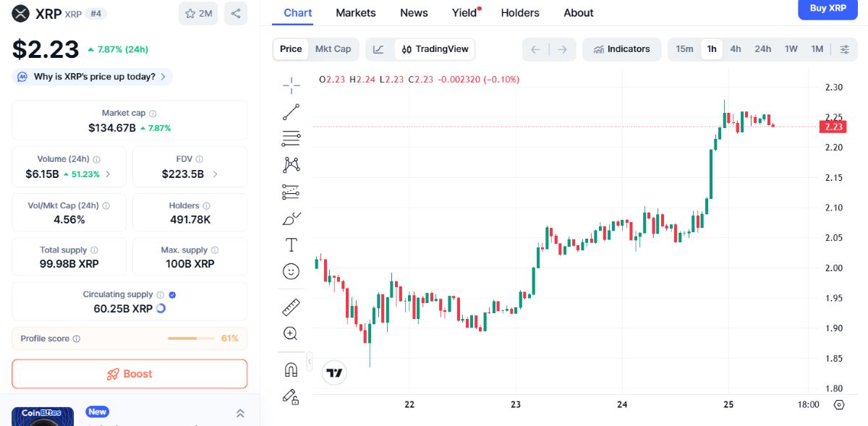Select the 1M timeframe
Screen dimensions: 868x426
[x=817, y=49]
